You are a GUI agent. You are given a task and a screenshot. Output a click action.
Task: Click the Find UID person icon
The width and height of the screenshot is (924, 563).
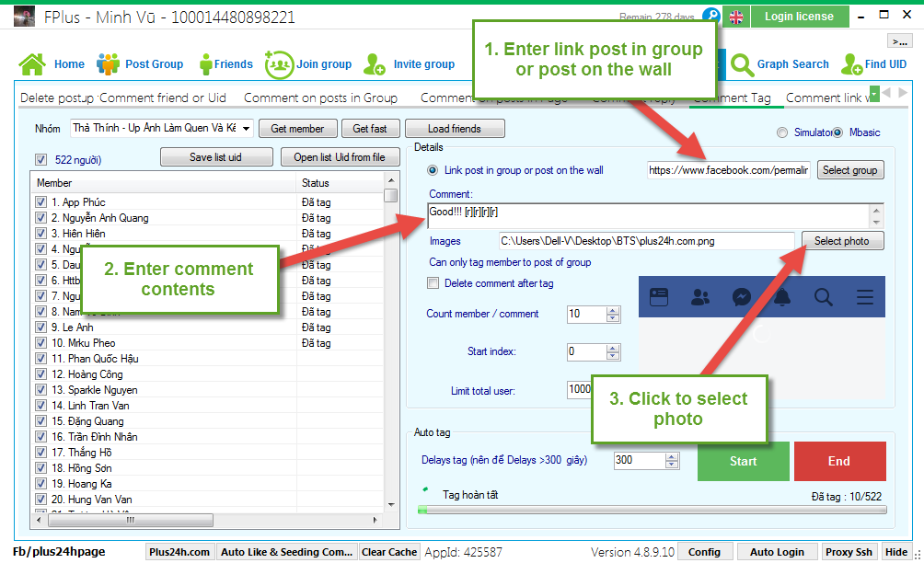852,64
